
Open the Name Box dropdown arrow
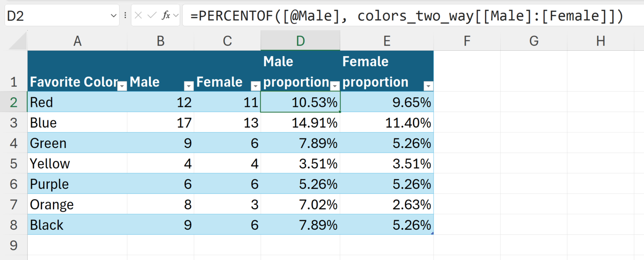(x=114, y=16)
